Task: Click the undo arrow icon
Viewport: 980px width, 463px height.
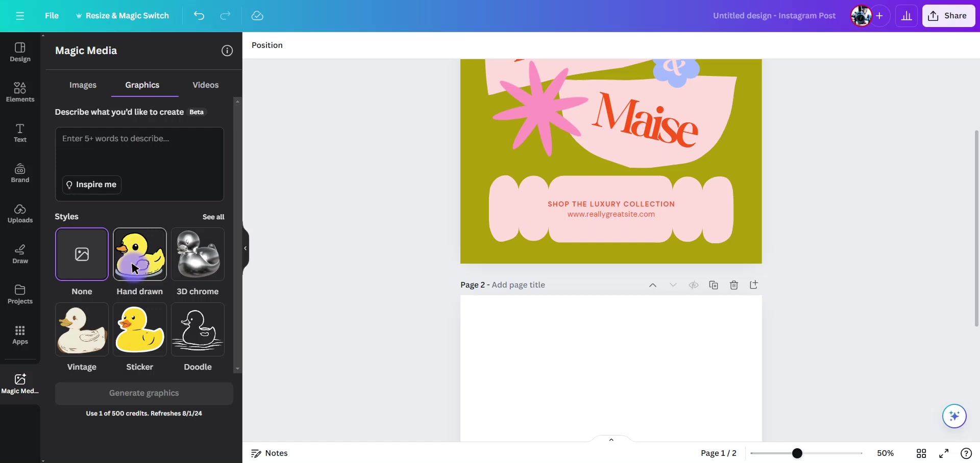Action: click(x=199, y=16)
